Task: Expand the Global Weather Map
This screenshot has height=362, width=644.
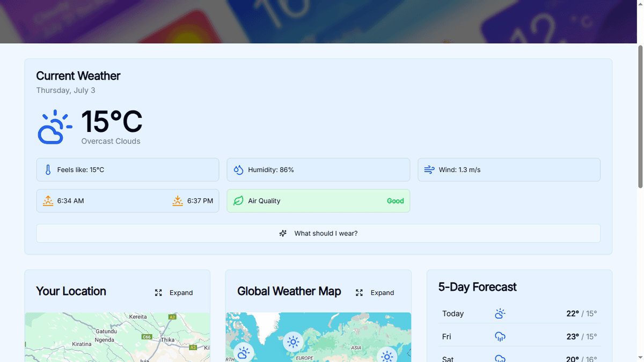Action: [x=375, y=293]
